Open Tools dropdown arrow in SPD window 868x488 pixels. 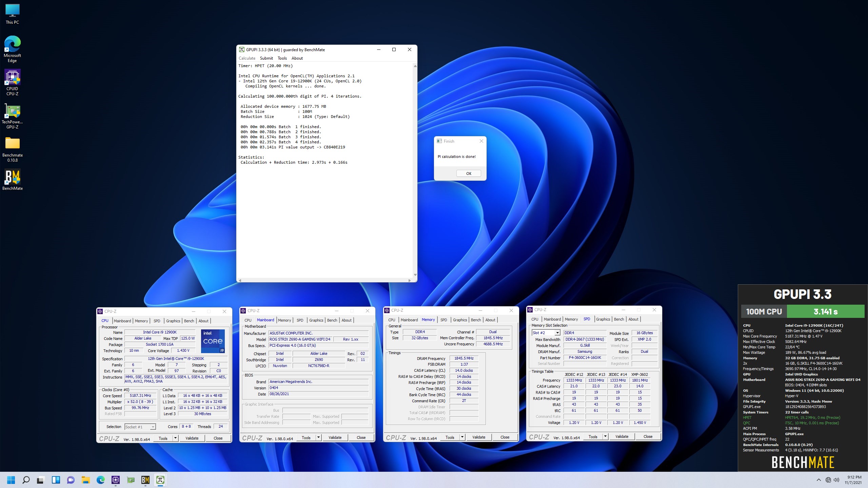coord(605,436)
